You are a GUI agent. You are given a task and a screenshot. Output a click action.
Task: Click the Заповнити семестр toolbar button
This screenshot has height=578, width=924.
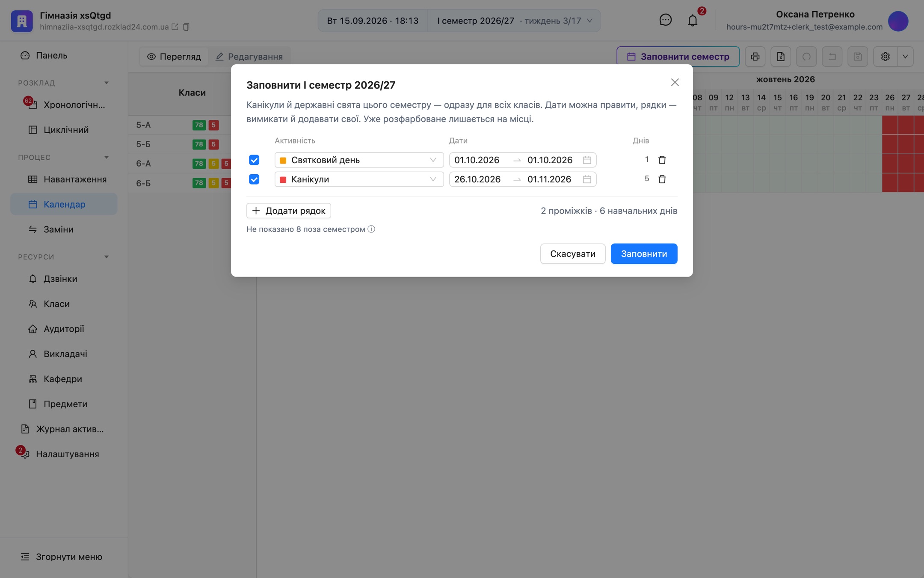(x=678, y=57)
